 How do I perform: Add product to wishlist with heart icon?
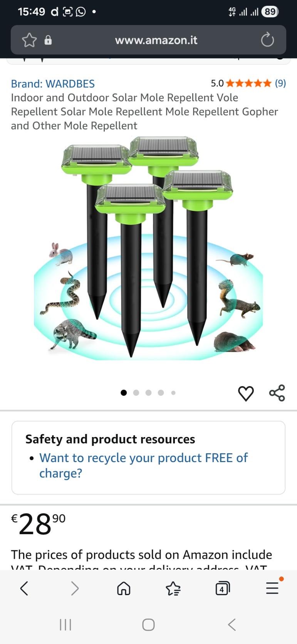(246, 393)
